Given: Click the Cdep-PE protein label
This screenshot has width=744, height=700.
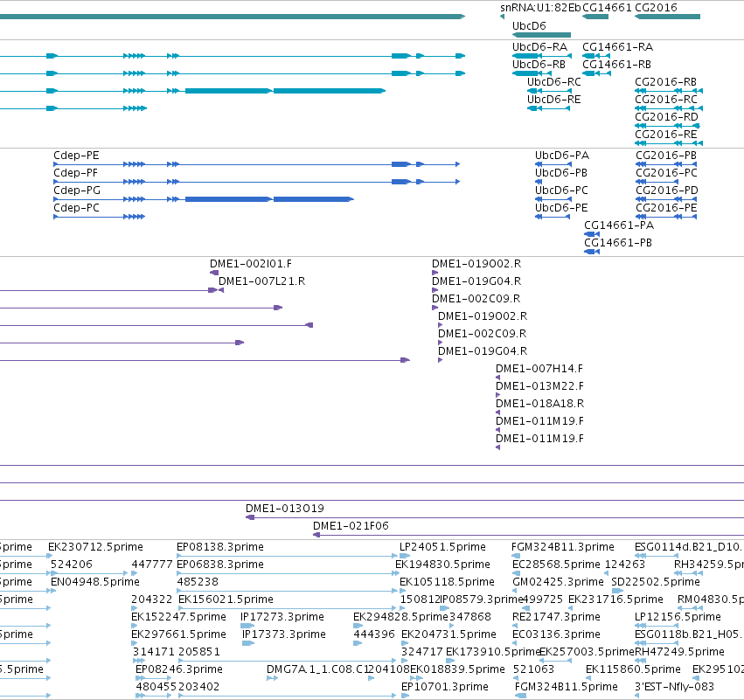Looking at the screenshot, I should pyautogui.click(x=76, y=156).
